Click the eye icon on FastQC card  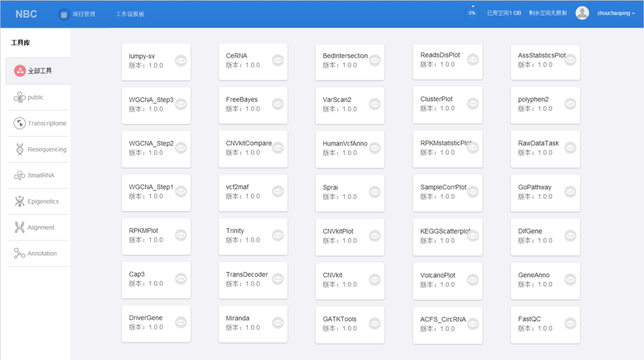tap(570, 323)
